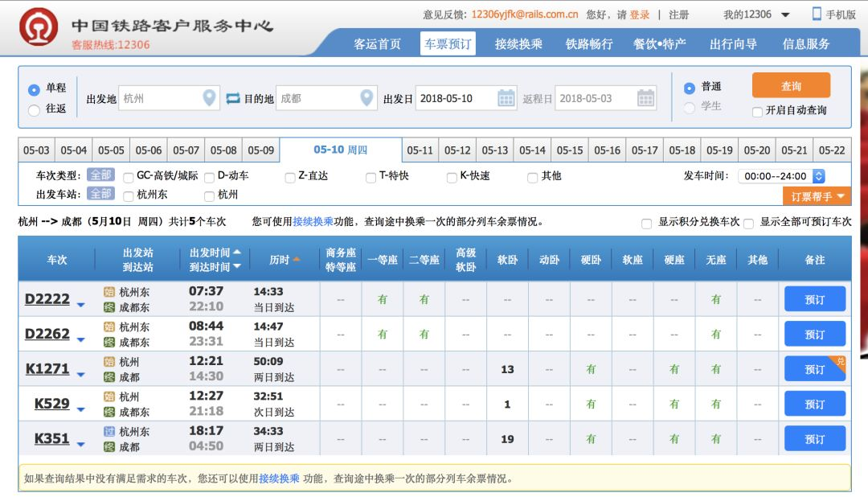
Task: Swap departure and destination stations
Action: click(233, 98)
